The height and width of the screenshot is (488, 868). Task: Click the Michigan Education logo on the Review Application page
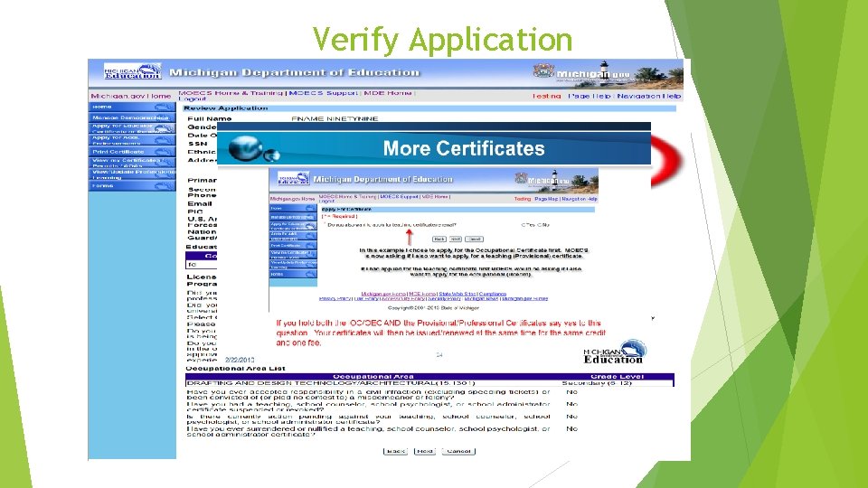tap(132, 71)
